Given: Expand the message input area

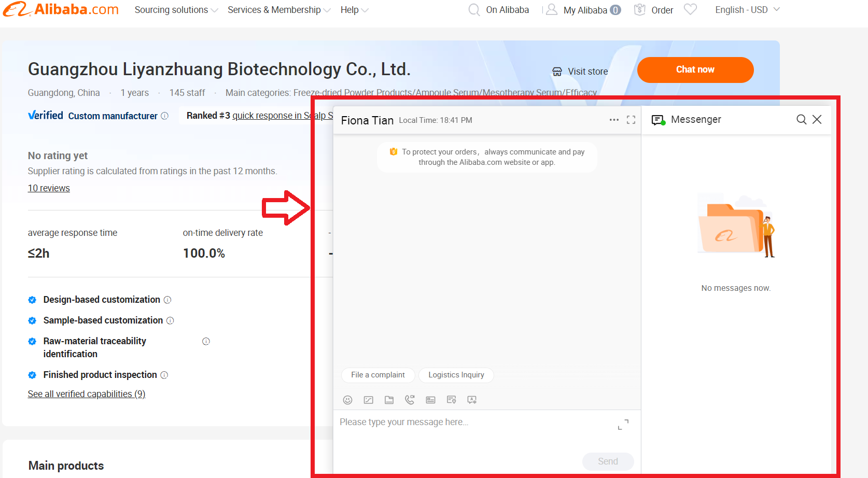Looking at the screenshot, I should pos(623,425).
